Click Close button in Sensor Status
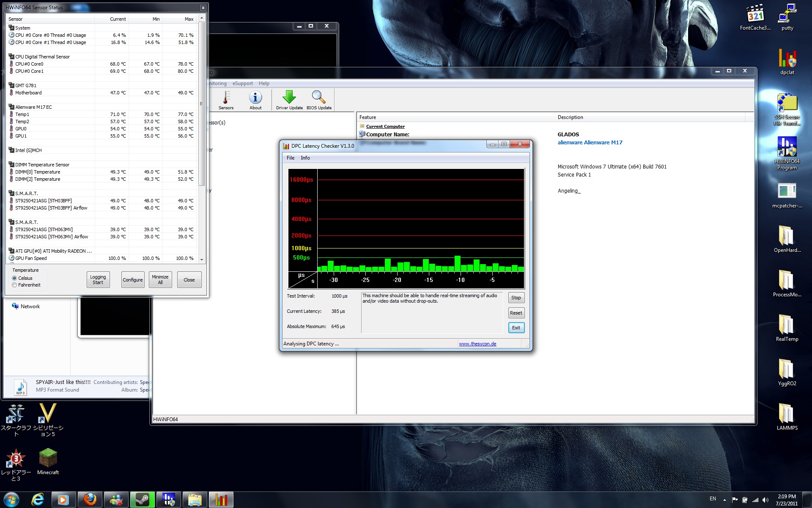This screenshot has height=508, width=812. 189,280
